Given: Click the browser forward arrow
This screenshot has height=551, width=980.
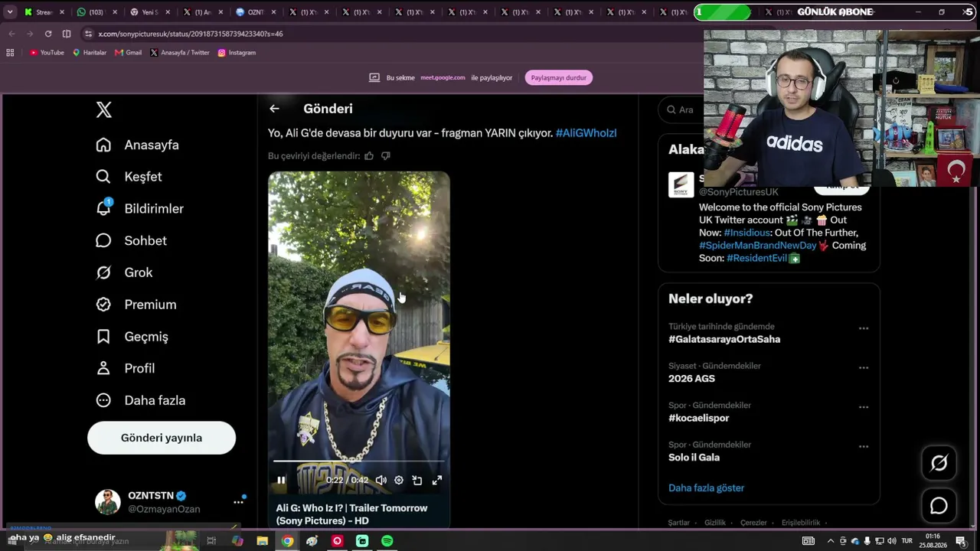Looking at the screenshot, I should coord(30,34).
